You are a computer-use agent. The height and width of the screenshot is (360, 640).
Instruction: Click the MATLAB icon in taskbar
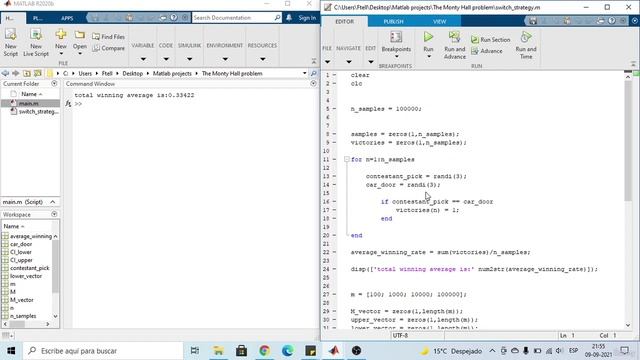(334, 351)
